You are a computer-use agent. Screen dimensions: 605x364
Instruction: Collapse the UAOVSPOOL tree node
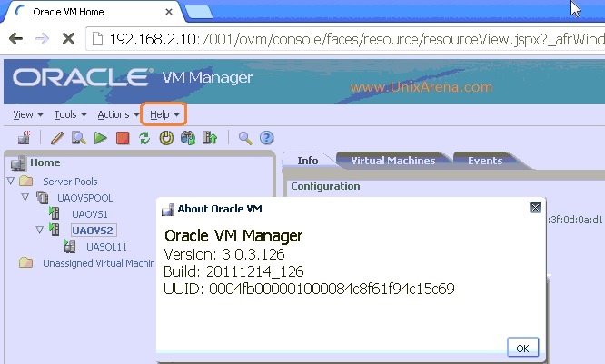point(25,197)
